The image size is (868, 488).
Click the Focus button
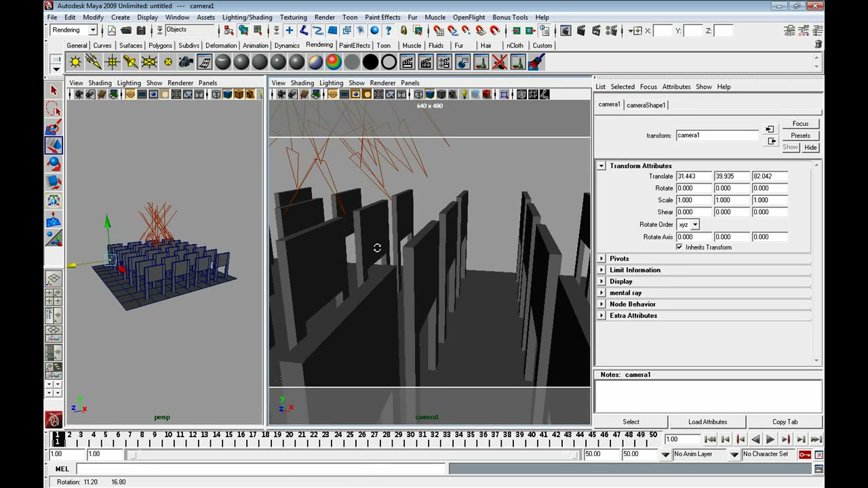pos(800,124)
